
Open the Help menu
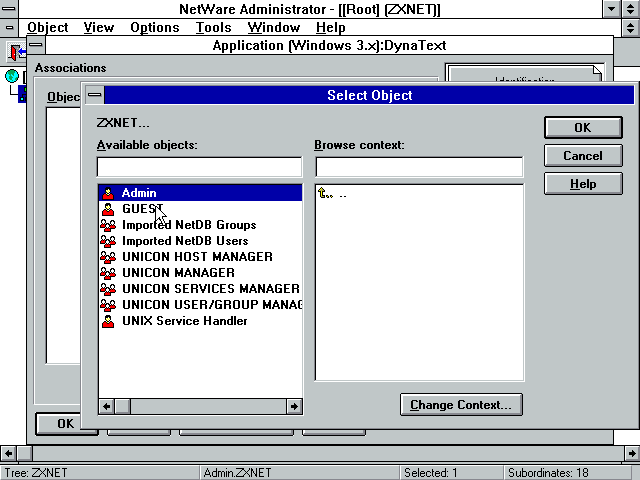pos(331,27)
